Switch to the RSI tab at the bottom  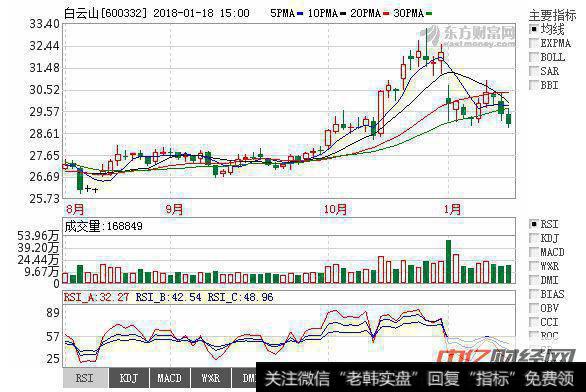(x=85, y=378)
